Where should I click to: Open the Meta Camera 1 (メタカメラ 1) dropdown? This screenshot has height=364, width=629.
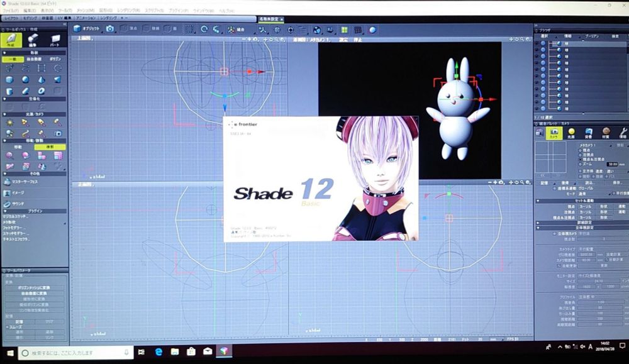(596, 145)
